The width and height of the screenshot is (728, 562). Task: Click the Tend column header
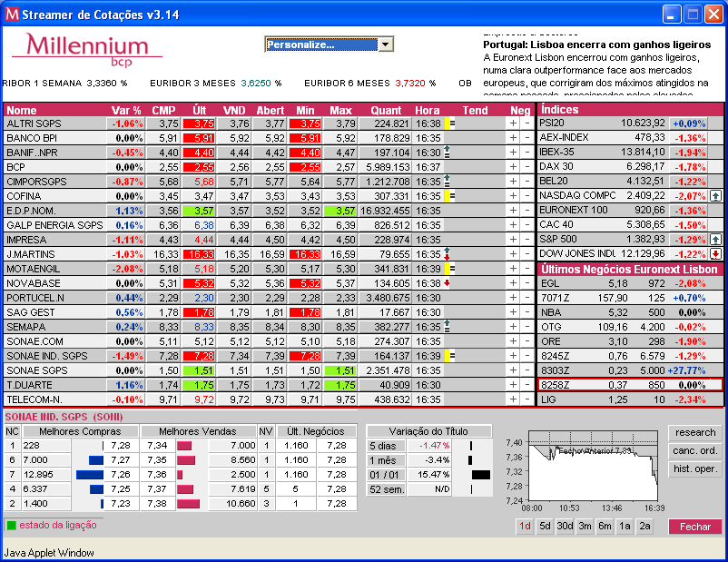(475, 111)
